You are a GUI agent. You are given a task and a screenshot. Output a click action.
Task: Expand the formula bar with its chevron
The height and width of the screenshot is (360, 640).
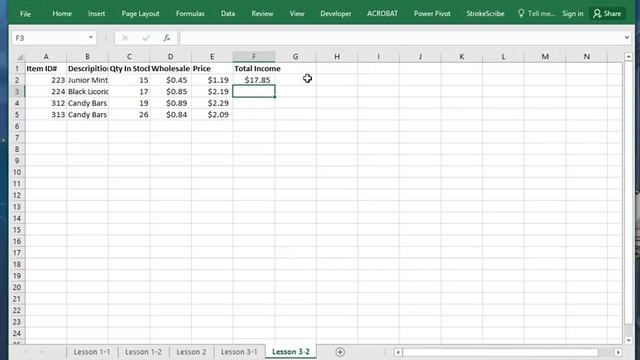[627, 38]
